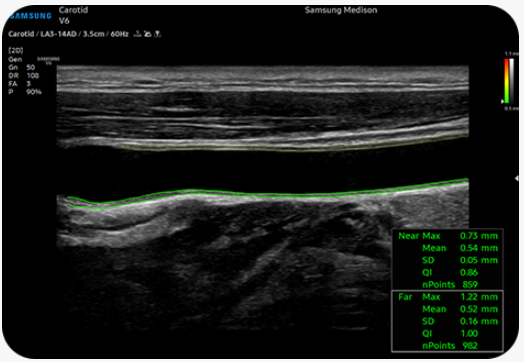Screen dimensions: 524x362
Task: Click the Samsung Medison header text
Action: (341, 10)
